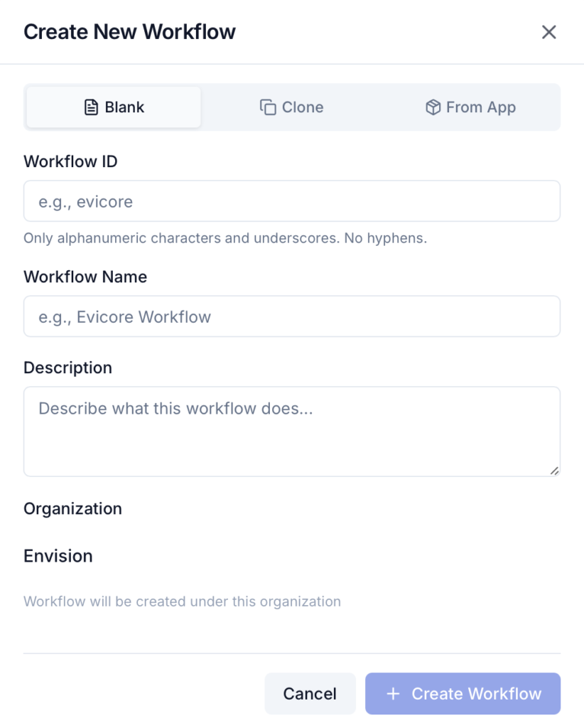This screenshot has height=728, width=584.
Task: Click the Workflow Name label
Action: click(x=85, y=277)
